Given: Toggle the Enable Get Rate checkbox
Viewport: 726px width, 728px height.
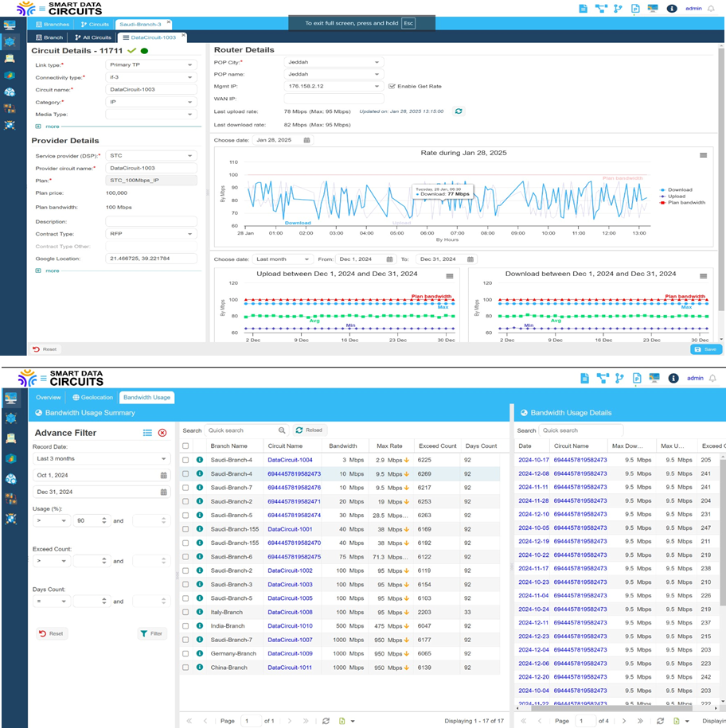Looking at the screenshot, I should pyautogui.click(x=391, y=86).
